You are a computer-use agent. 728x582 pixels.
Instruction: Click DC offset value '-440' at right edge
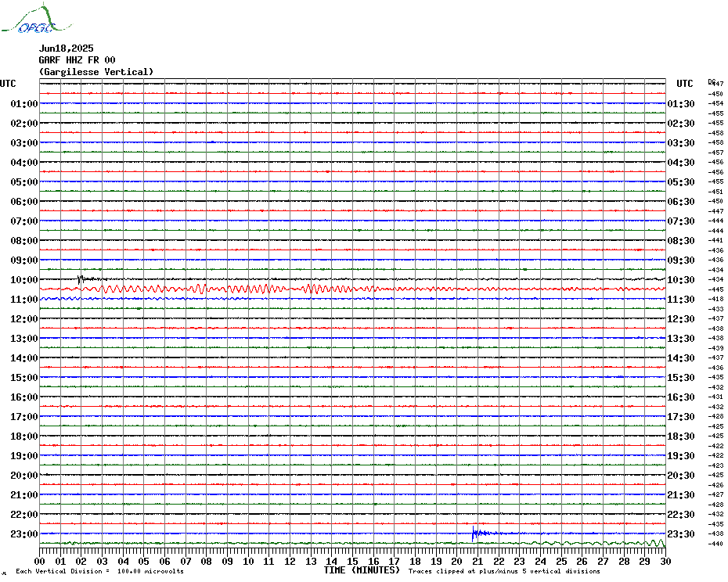click(x=716, y=544)
